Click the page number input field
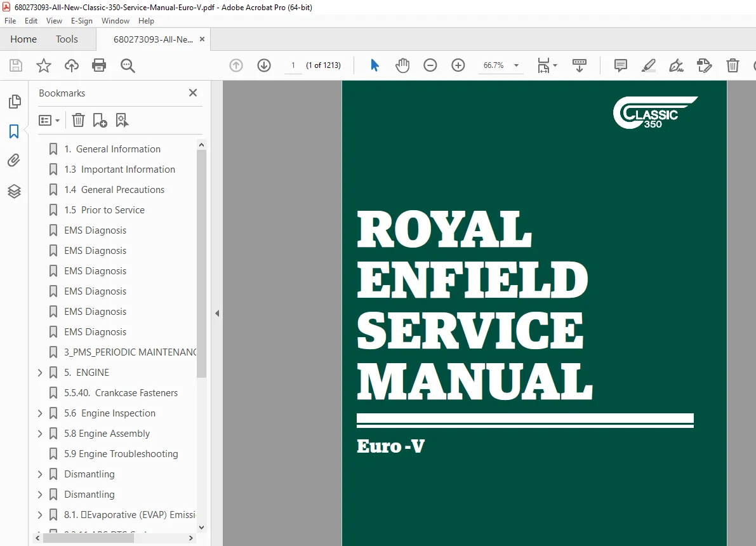 (293, 65)
